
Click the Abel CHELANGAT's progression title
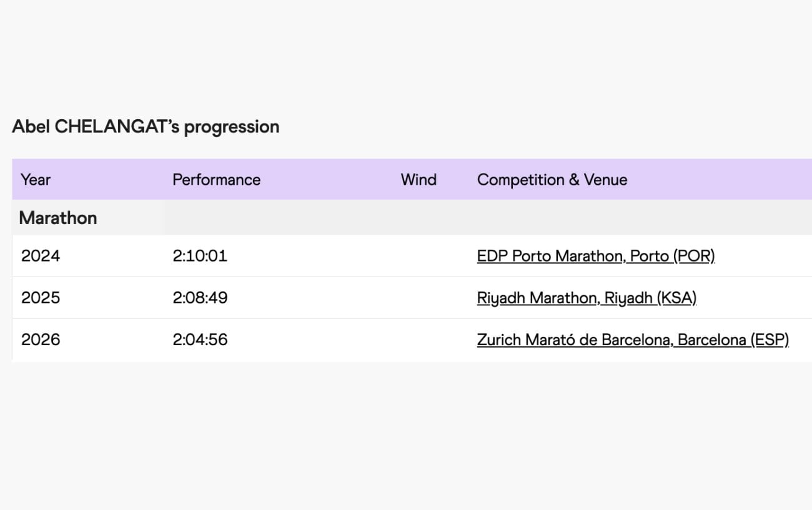[x=145, y=127]
